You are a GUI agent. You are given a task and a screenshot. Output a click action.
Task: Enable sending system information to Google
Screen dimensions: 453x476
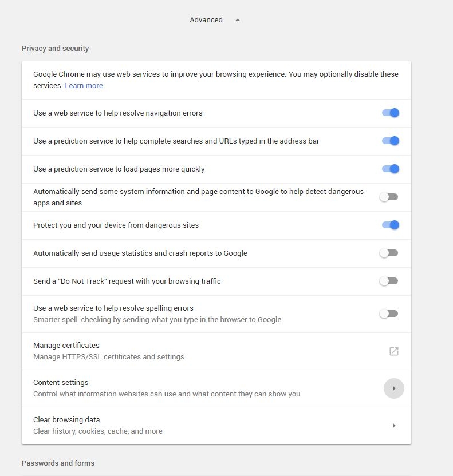coord(389,197)
